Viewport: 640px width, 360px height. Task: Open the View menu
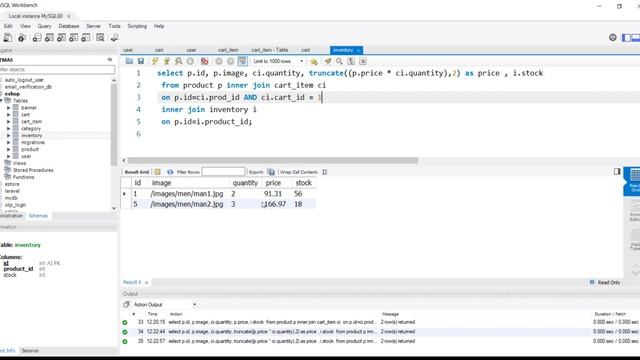pyautogui.click(x=25, y=26)
